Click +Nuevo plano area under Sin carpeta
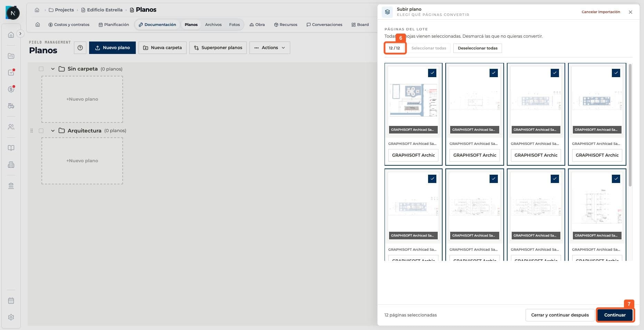 [82, 99]
